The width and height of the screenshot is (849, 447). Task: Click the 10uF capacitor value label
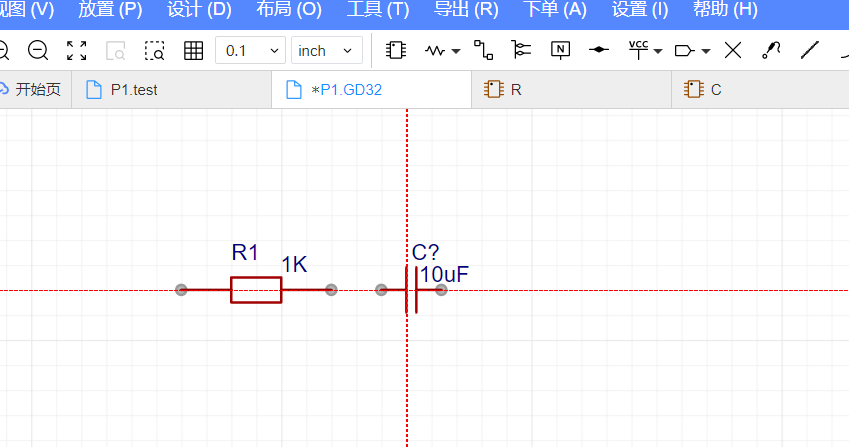pos(444,274)
